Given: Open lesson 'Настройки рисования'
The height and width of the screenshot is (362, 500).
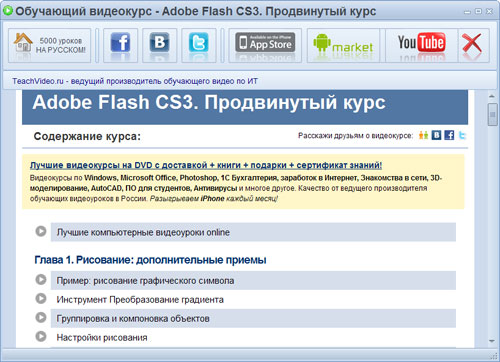Looking at the screenshot, I should (253, 337).
